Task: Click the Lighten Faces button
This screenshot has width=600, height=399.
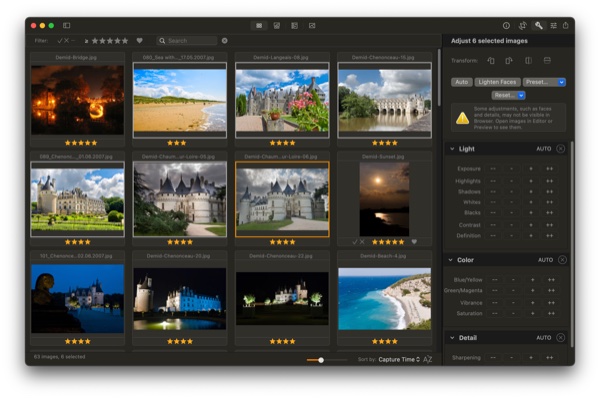Action: tap(497, 82)
